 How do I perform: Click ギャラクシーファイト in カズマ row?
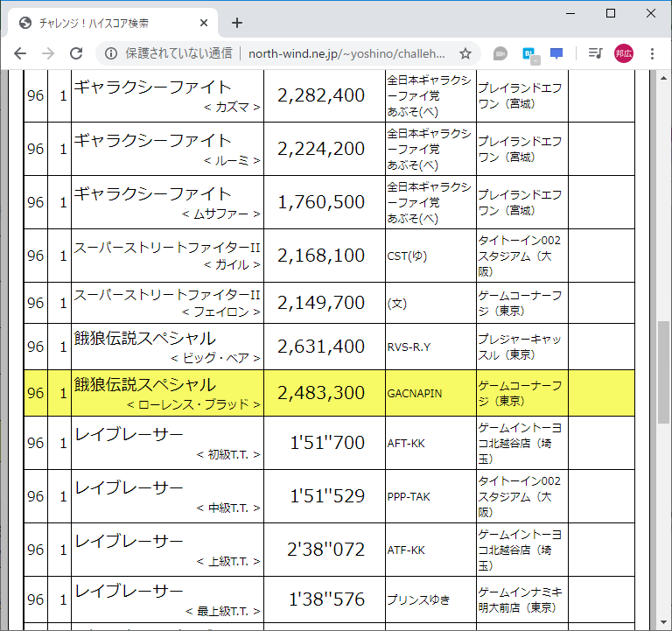pos(152,87)
